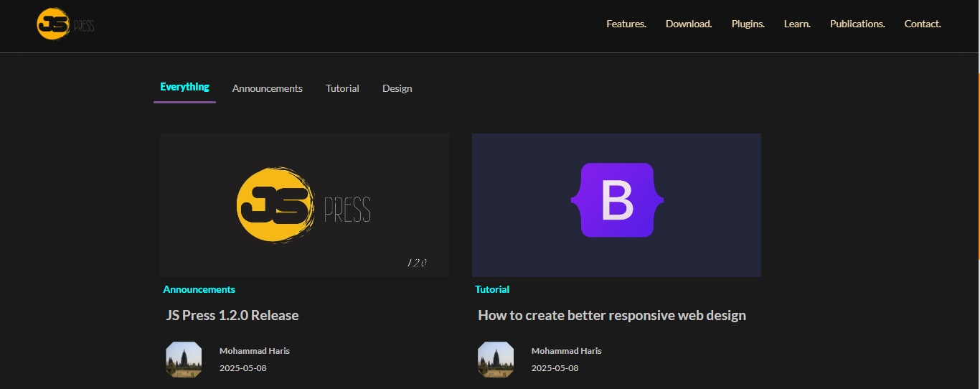Click Announcements category label under first post

199,289
